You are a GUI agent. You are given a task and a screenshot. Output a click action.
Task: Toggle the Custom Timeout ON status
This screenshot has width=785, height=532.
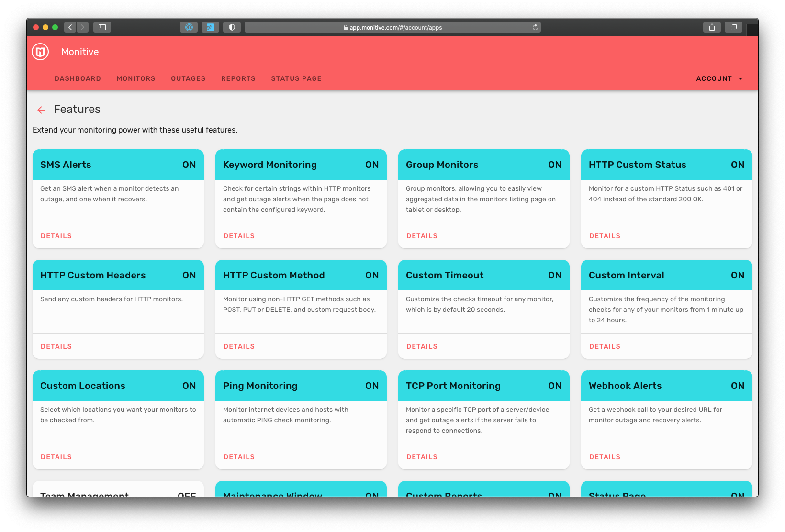pyautogui.click(x=555, y=275)
